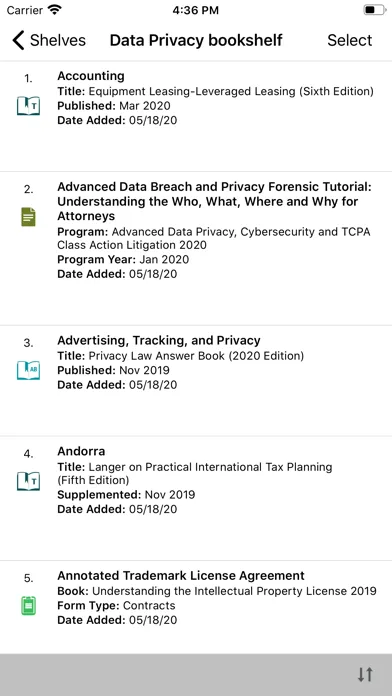392x696 pixels.
Task: Tap the sort order arrows icon
Action: [x=365, y=674]
